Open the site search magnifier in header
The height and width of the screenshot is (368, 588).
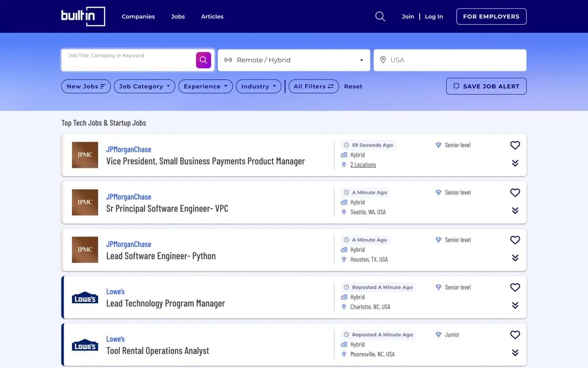(380, 16)
